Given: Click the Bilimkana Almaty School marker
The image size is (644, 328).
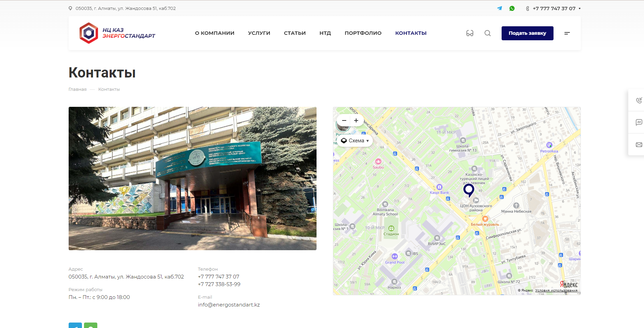Looking at the screenshot, I should pos(385,204).
